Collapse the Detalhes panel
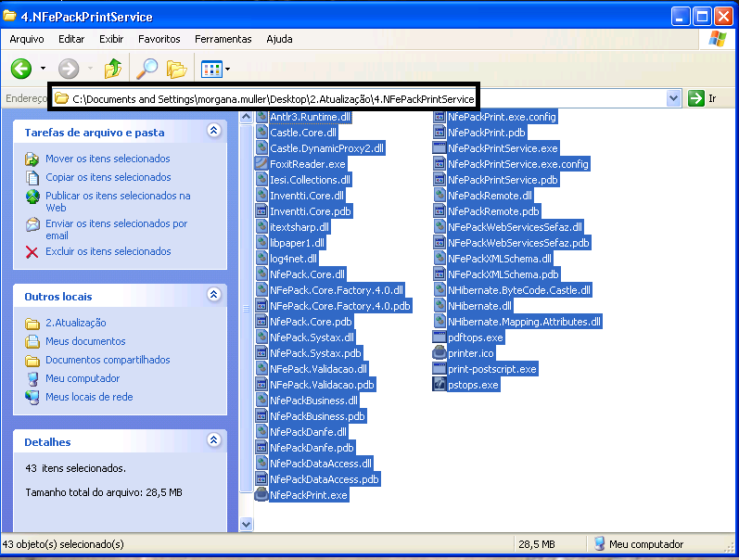The image size is (739, 560). [x=214, y=441]
